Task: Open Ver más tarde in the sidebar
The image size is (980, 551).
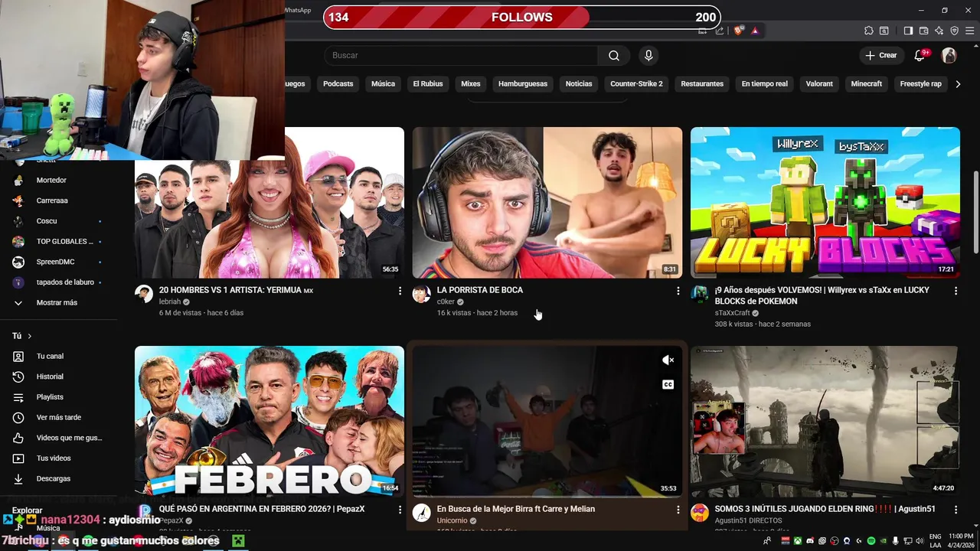Action: coord(59,418)
